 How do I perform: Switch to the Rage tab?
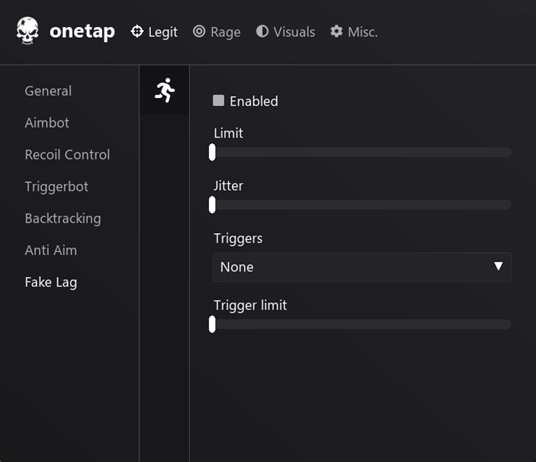tap(217, 32)
